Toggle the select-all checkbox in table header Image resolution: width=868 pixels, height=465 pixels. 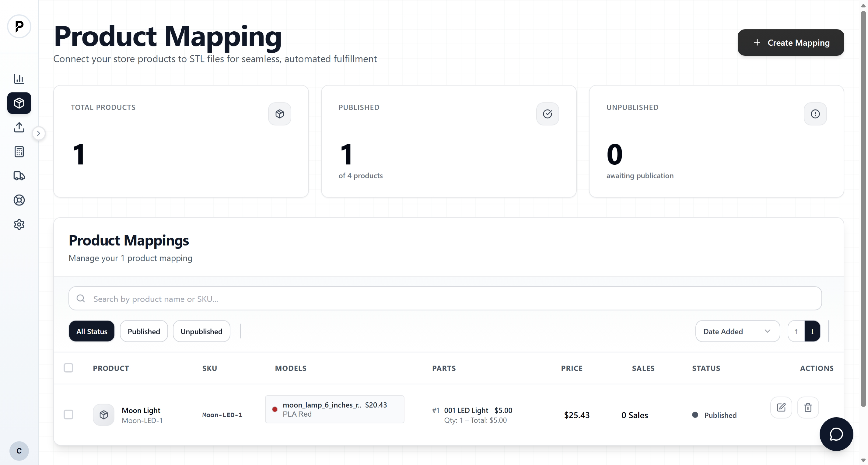[68, 368]
